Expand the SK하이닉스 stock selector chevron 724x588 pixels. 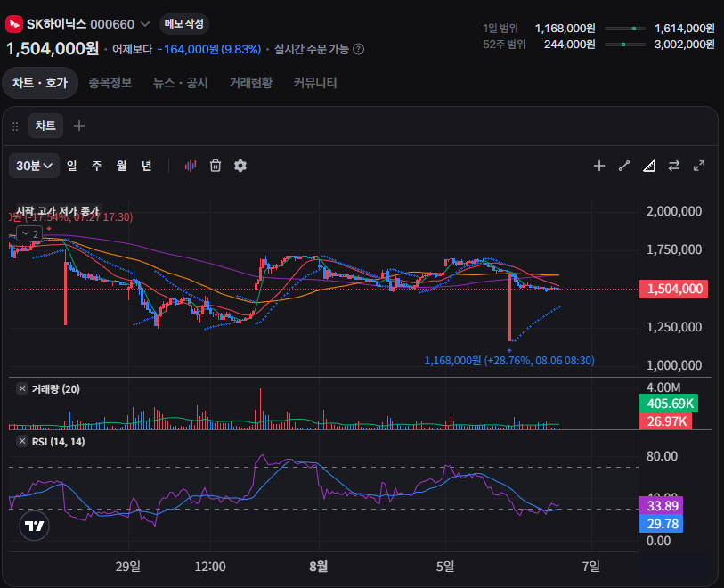coord(144,24)
